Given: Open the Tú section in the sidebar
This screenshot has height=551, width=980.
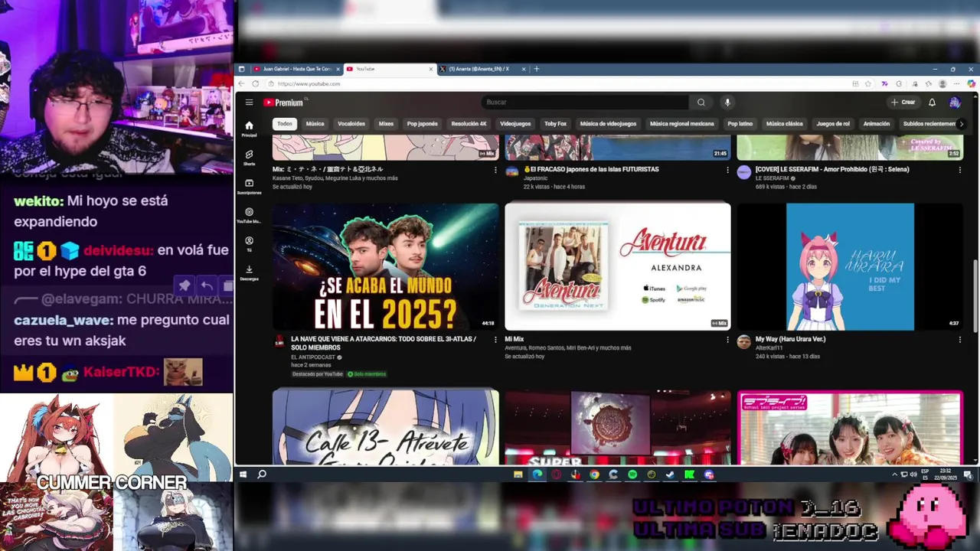Looking at the screenshot, I should coord(249,244).
